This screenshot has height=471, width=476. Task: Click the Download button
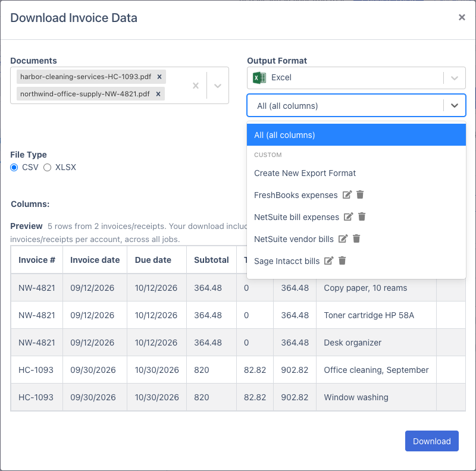pos(432,441)
